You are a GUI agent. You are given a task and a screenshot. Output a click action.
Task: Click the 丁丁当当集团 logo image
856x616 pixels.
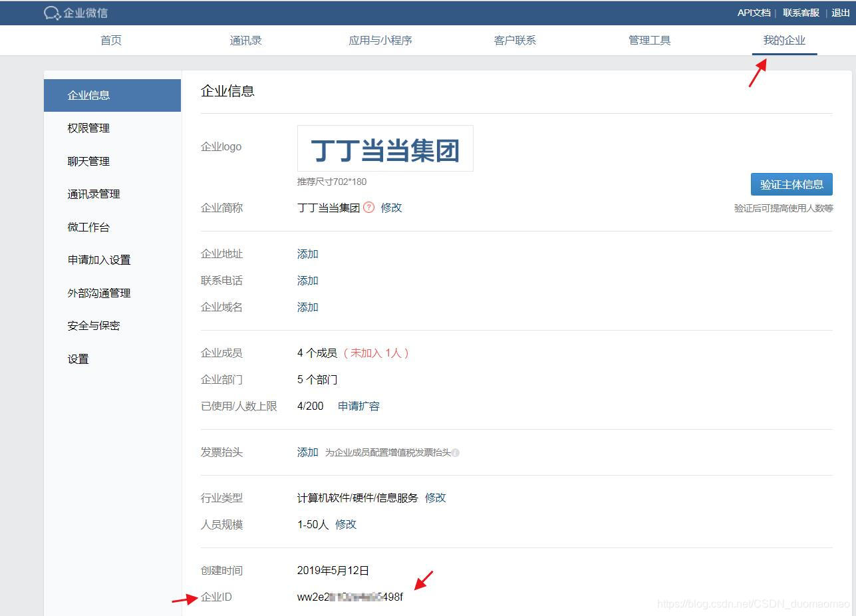385,148
